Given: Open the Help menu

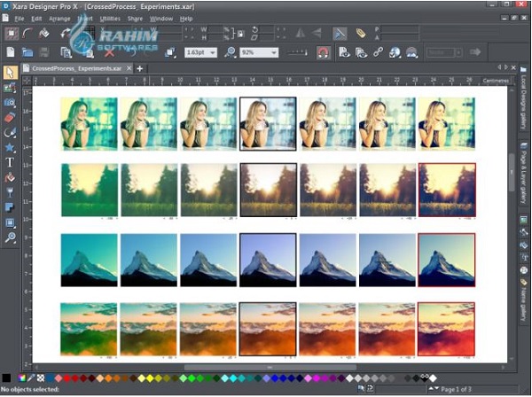Looking at the screenshot, I should (186, 19).
